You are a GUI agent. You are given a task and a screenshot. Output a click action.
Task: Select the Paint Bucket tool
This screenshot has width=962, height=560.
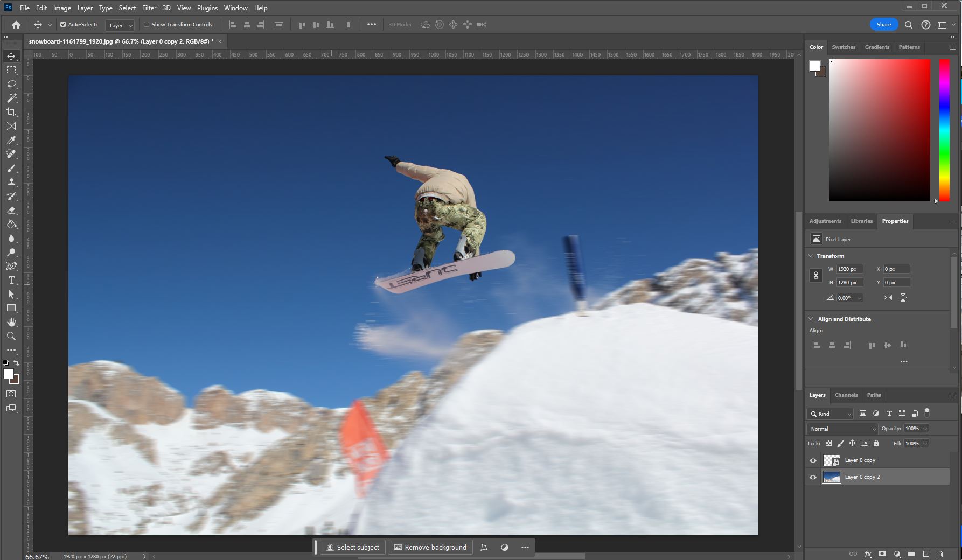point(11,224)
